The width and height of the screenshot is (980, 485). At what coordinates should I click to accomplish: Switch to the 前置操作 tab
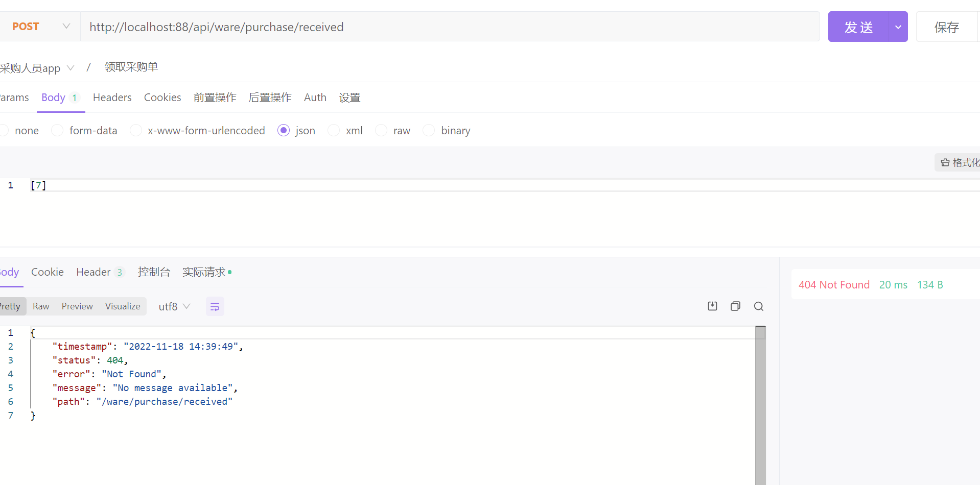tap(215, 98)
